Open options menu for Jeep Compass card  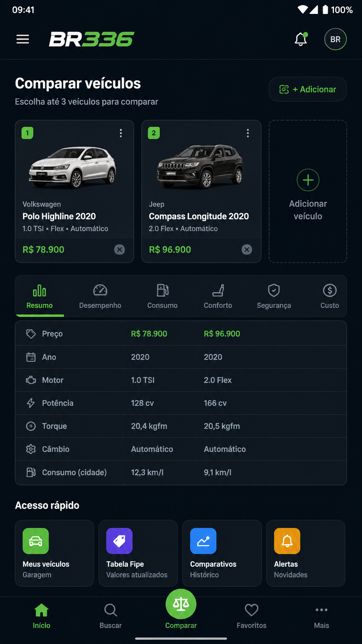pos(248,133)
